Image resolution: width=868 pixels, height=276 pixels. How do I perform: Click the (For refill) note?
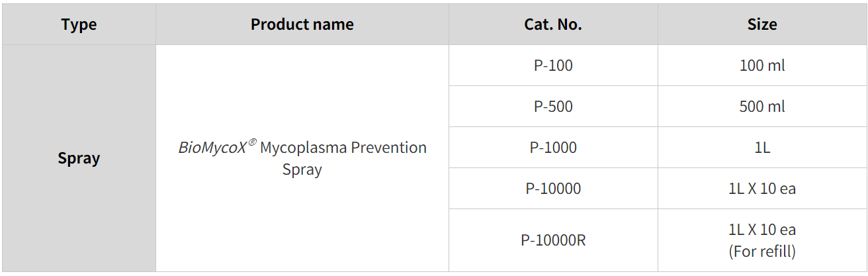coord(762,252)
